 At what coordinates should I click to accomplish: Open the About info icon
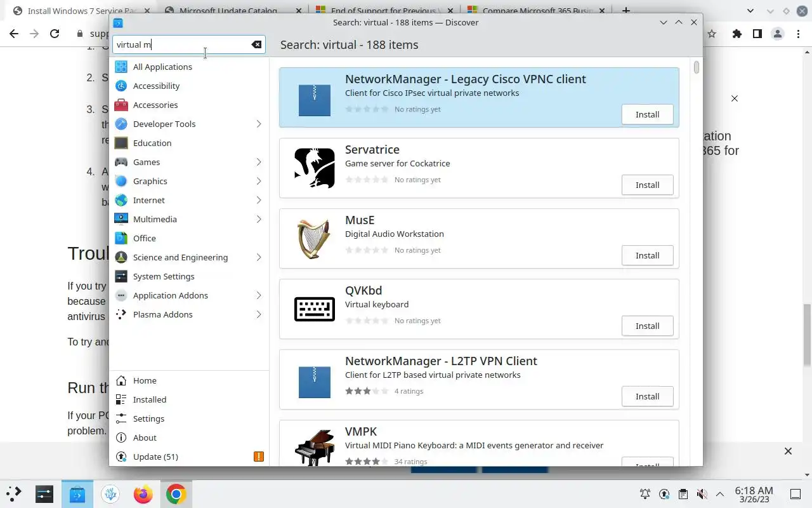click(x=121, y=438)
